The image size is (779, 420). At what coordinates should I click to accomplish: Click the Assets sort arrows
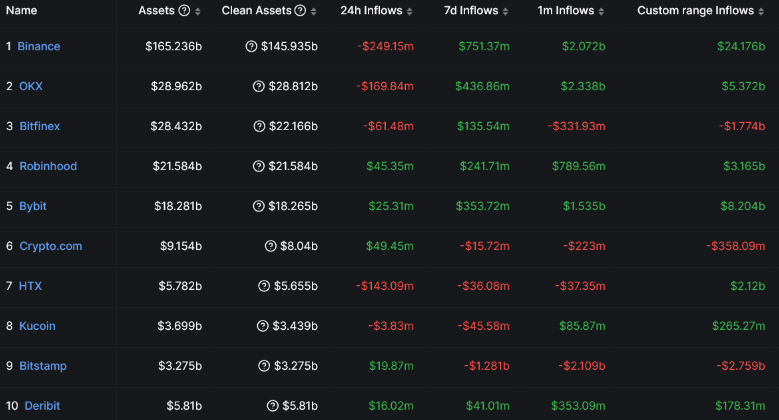[x=197, y=11]
